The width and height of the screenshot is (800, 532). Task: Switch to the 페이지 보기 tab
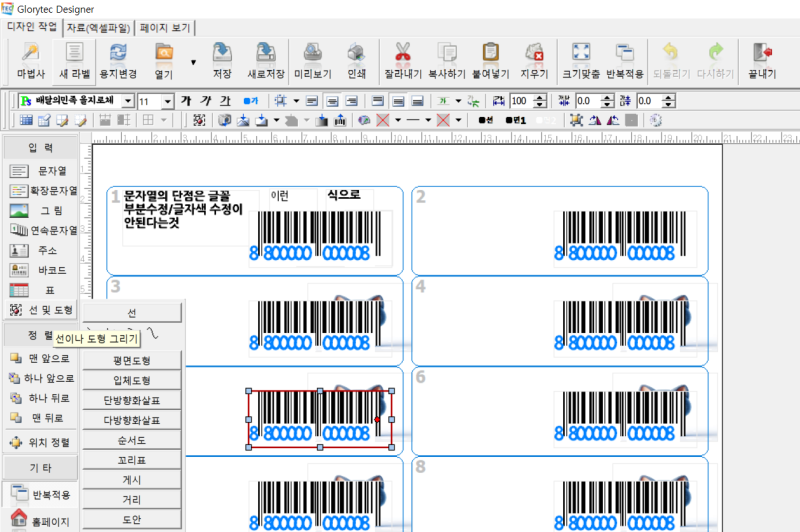pos(165,27)
